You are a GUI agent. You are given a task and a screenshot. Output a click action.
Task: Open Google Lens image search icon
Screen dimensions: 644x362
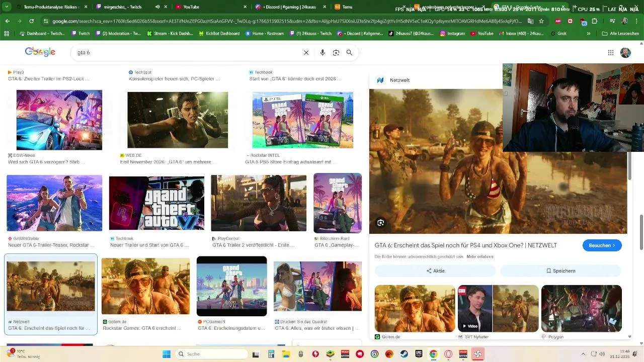coord(336,53)
